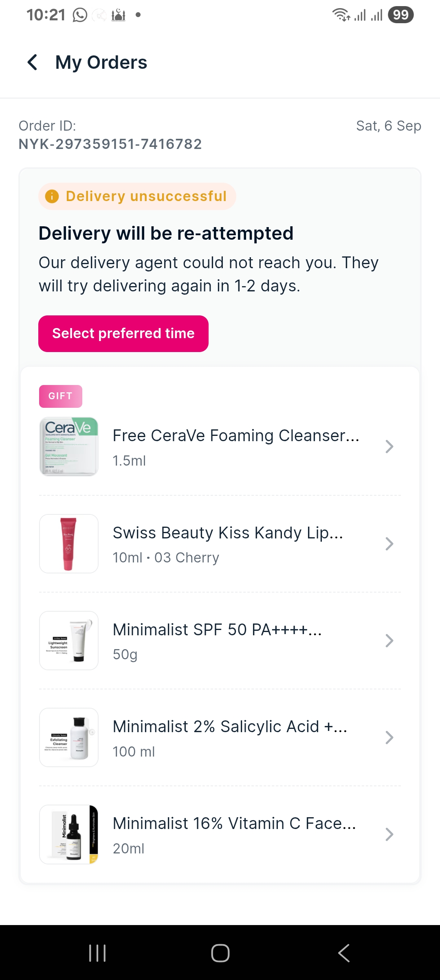Open Swiss Beauty Kiss Kandy Lip thumbnail
440x980 pixels.
coord(69,544)
